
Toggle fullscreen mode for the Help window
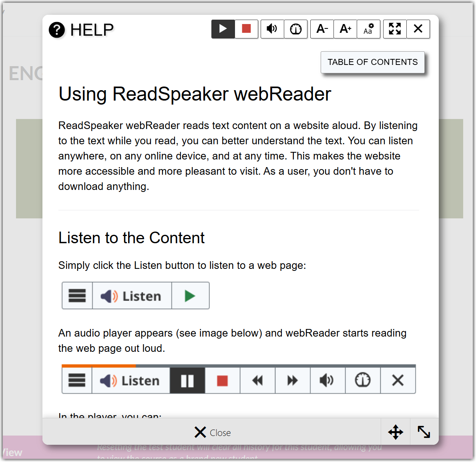(x=395, y=29)
